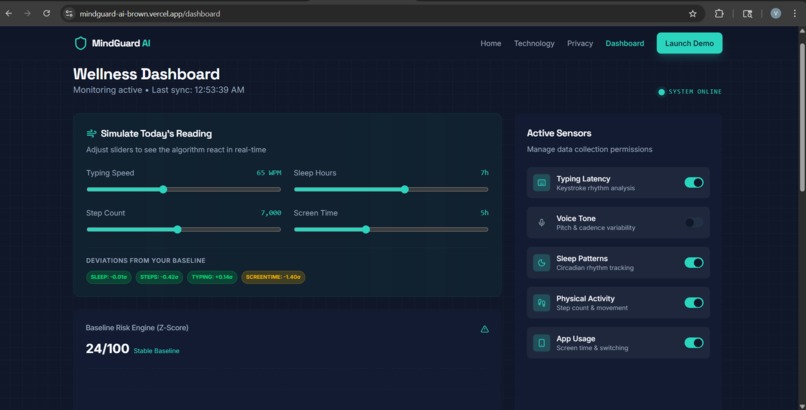Turn off the Sleep Patterns toggle

694,263
